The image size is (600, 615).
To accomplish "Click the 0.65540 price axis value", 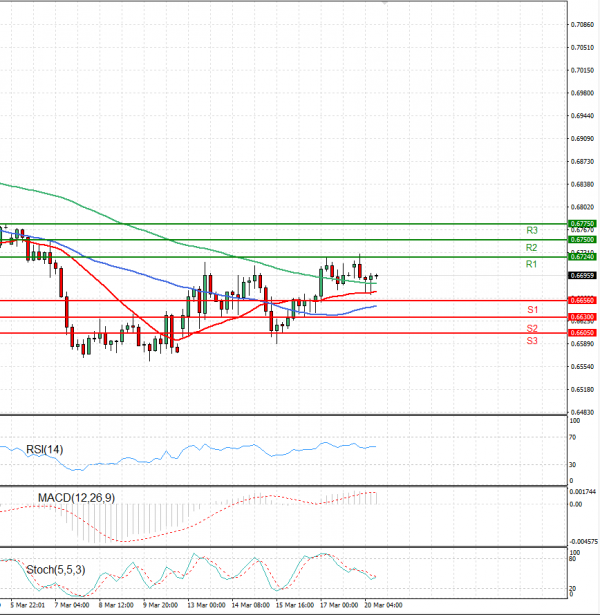I will 582,366.
